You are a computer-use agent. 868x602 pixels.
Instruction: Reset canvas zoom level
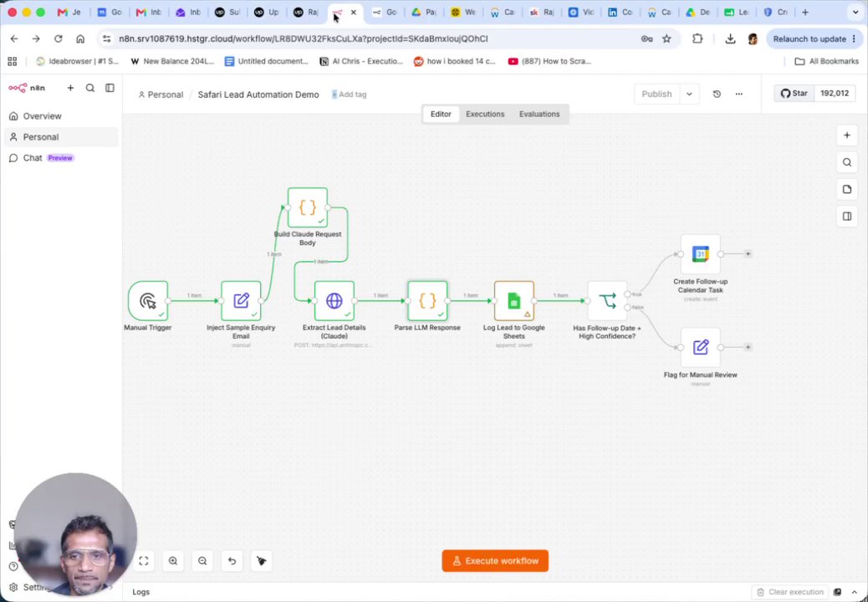coord(232,561)
